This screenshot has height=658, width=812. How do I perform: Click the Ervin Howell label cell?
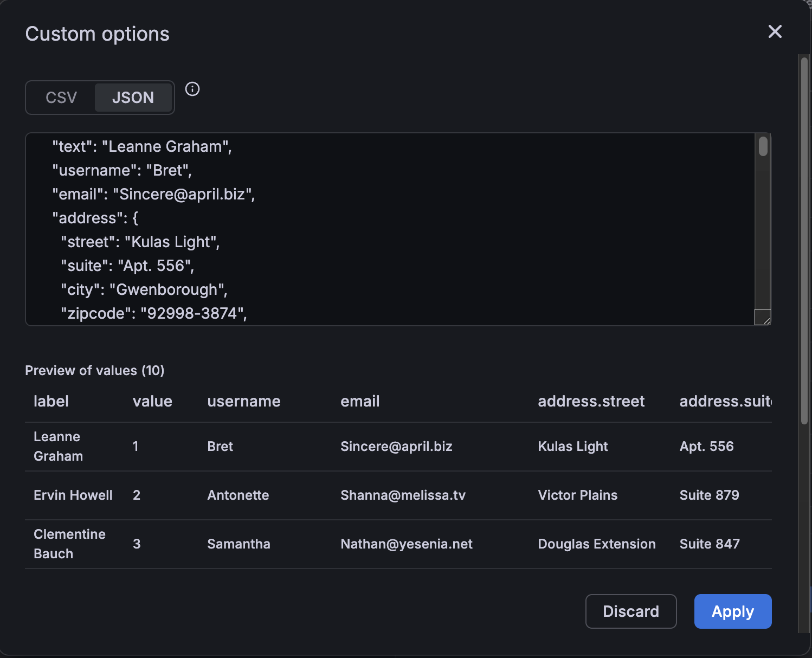click(73, 495)
